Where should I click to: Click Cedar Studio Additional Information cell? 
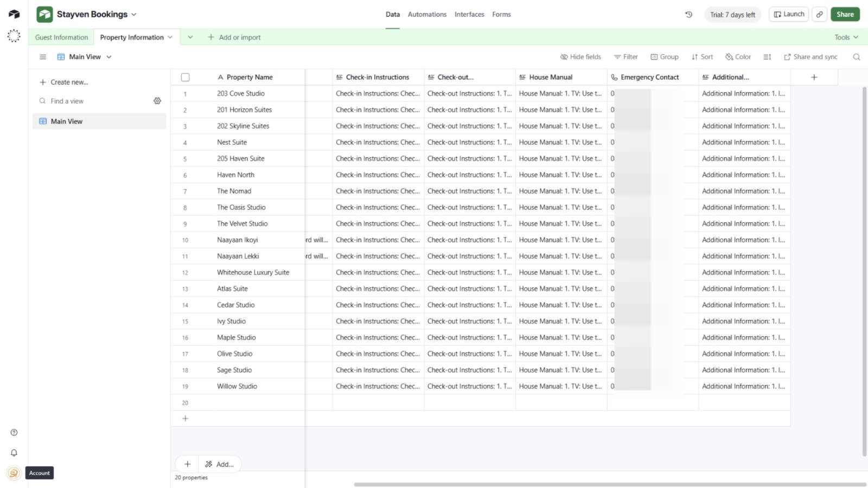[744, 305]
